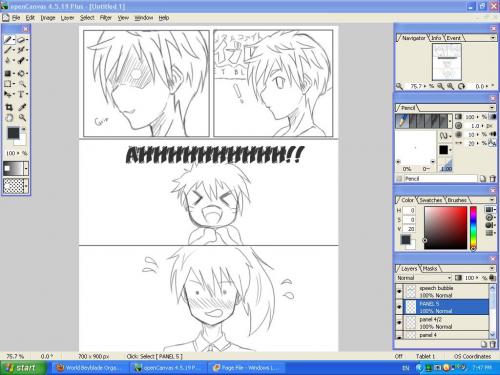Toggle visibility of the PANEL 5 layer
500x375 pixels.
(x=399, y=307)
